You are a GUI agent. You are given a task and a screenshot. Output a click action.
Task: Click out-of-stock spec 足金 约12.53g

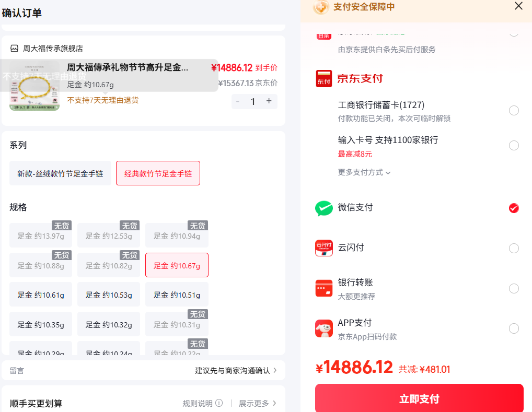(x=109, y=236)
